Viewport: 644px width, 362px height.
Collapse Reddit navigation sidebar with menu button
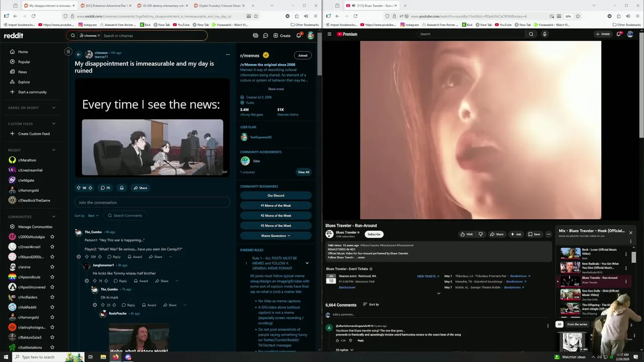(68, 51)
